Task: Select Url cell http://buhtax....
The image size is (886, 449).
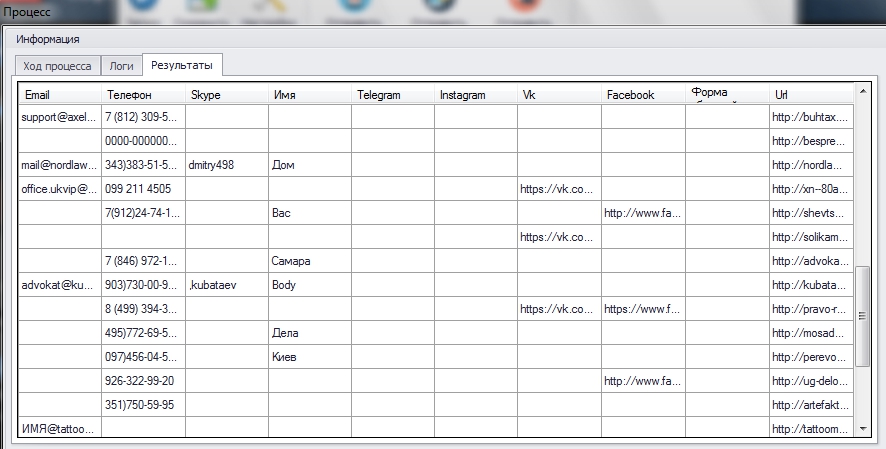Action: [811, 117]
